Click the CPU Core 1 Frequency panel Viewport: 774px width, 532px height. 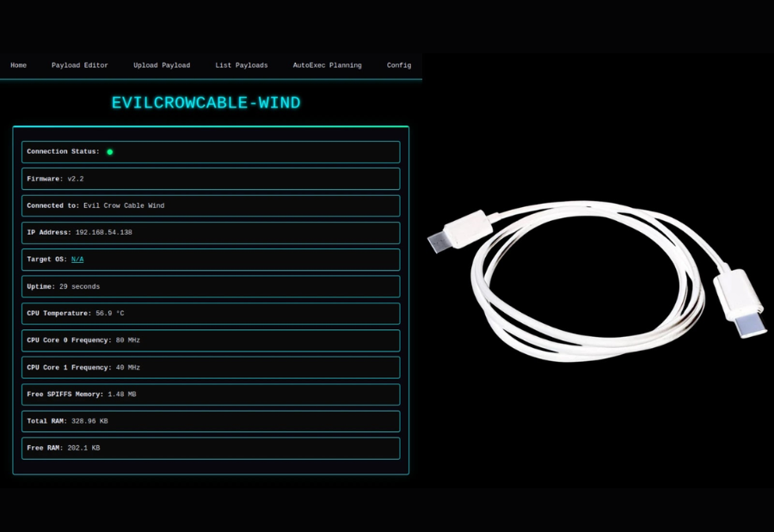click(x=211, y=367)
